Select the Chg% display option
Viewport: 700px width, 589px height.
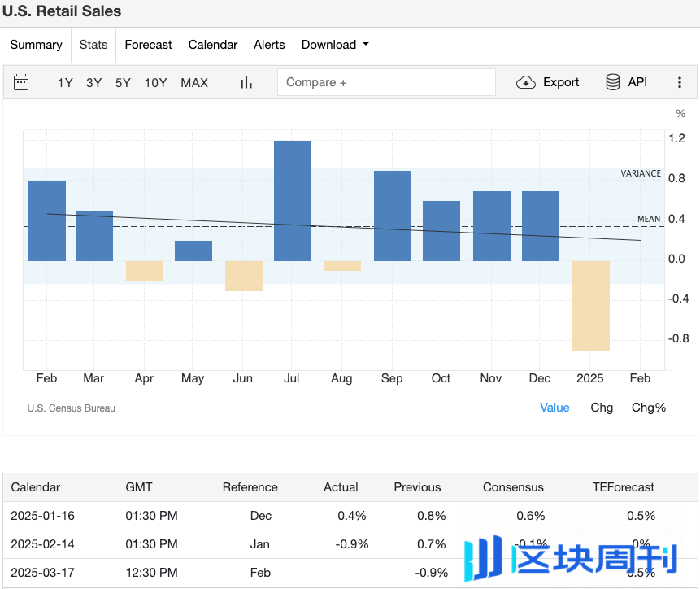pos(649,408)
